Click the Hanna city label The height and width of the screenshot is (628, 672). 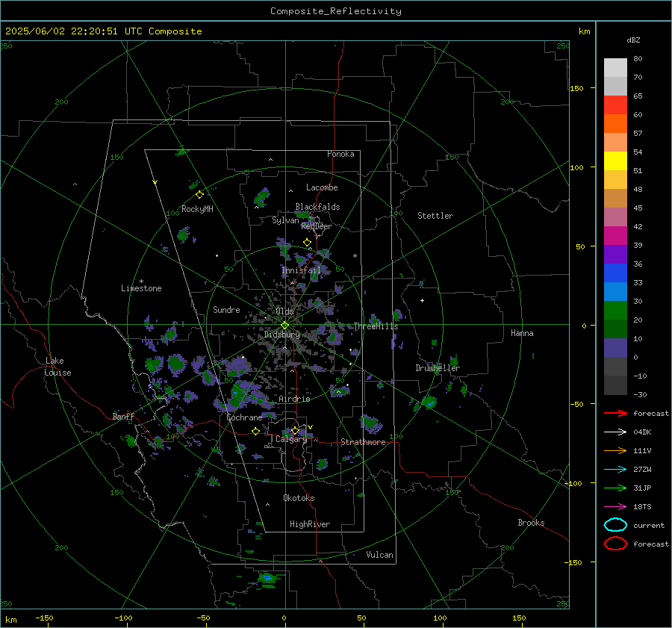click(x=522, y=333)
